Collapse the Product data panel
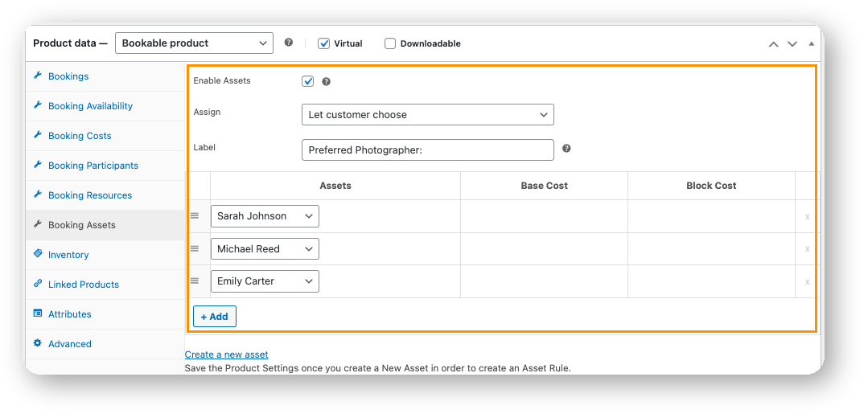Viewport: 868px width, 418px height. point(812,43)
